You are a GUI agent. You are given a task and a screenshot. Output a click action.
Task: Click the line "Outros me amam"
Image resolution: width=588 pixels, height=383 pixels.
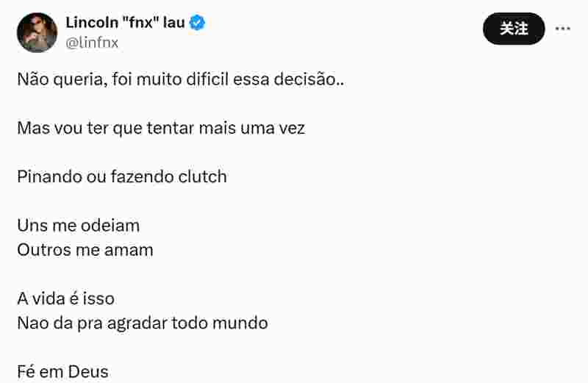(x=85, y=250)
